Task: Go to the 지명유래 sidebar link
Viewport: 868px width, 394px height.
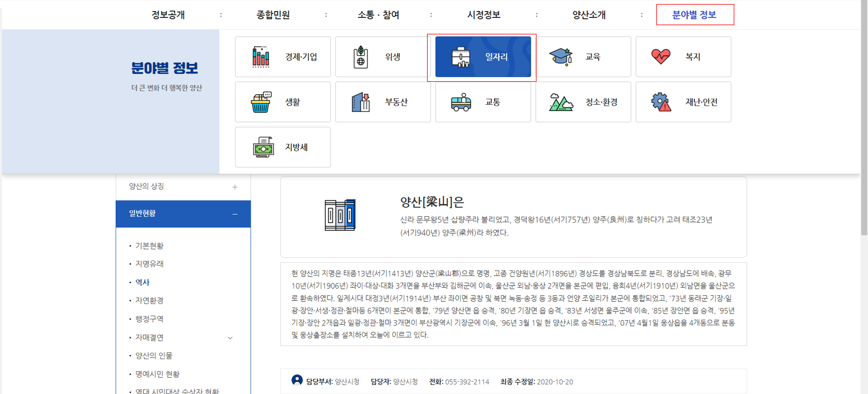Action: 149,264
